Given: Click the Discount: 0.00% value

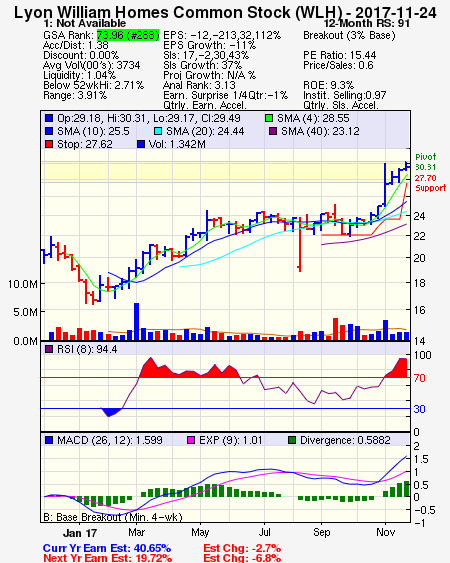Looking at the screenshot, I should 81,55.
